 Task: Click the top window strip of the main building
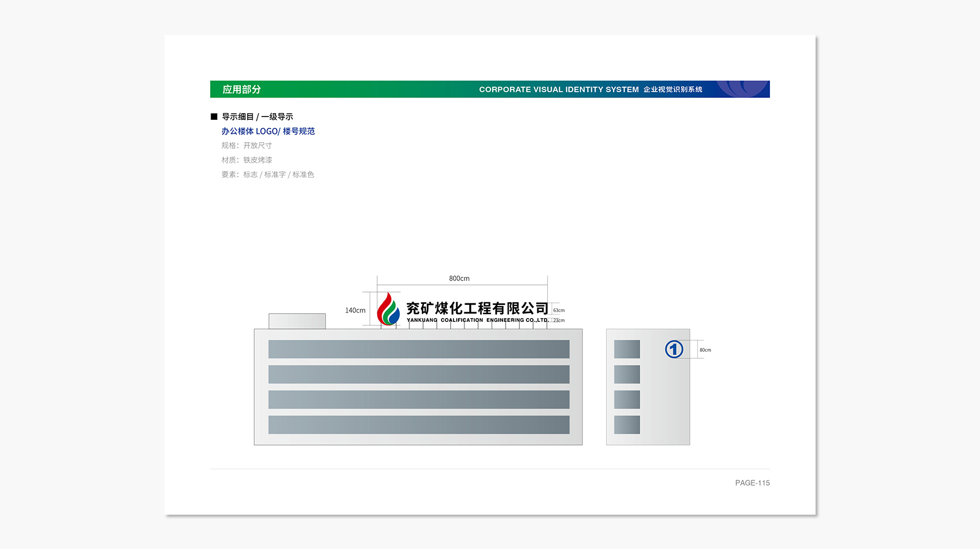coord(419,349)
